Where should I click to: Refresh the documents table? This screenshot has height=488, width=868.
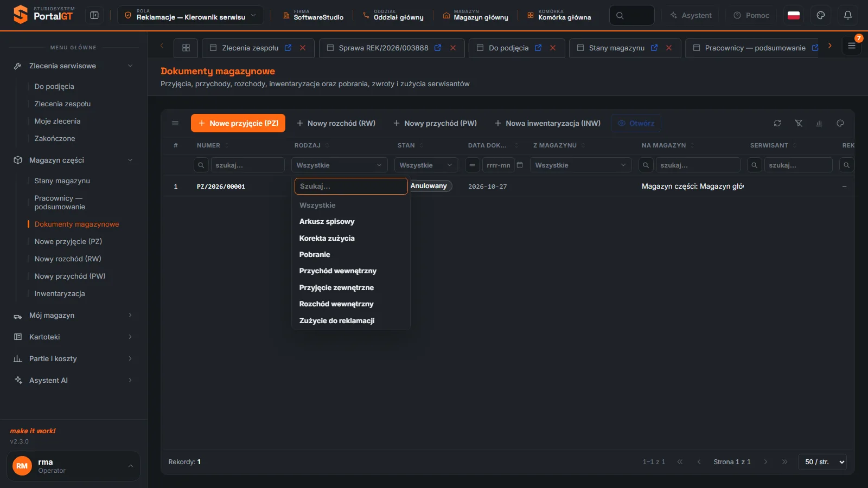click(x=777, y=123)
